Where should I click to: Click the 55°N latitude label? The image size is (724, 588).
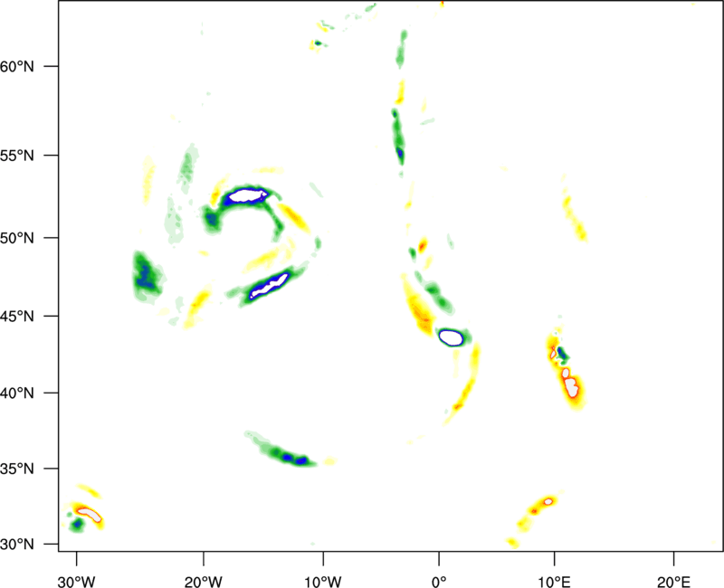click(17, 156)
